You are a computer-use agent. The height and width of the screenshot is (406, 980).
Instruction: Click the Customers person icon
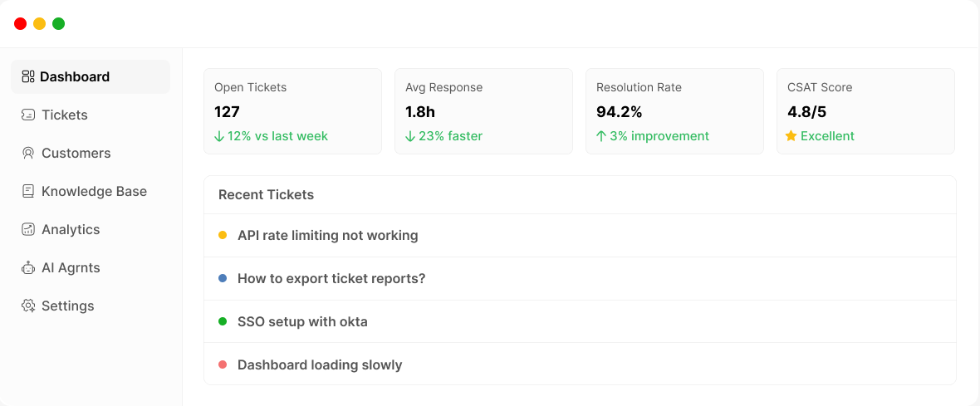click(28, 153)
